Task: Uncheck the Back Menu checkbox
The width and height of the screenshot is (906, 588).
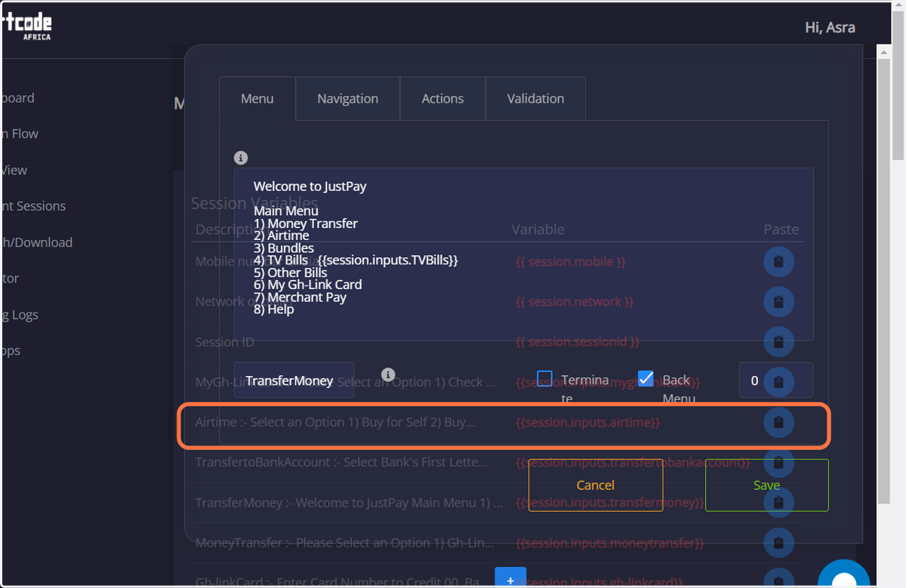Action: point(646,378)
